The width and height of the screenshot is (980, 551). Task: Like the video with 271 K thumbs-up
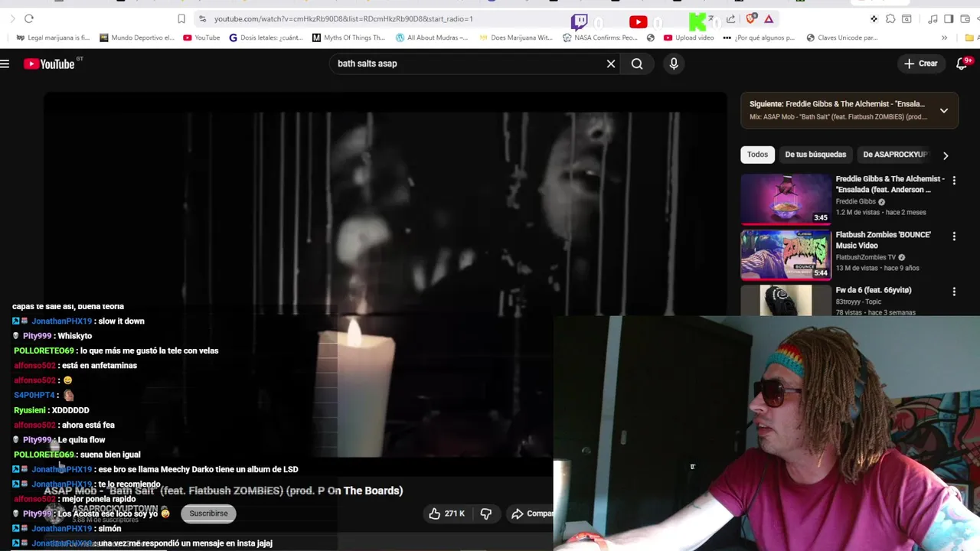pos(446,514)
